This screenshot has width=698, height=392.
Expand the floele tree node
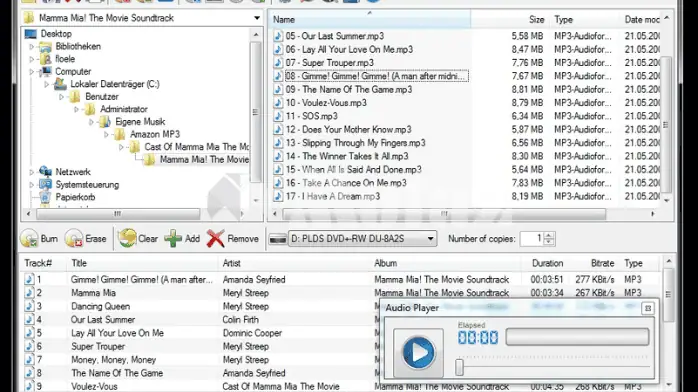(32, 59)
